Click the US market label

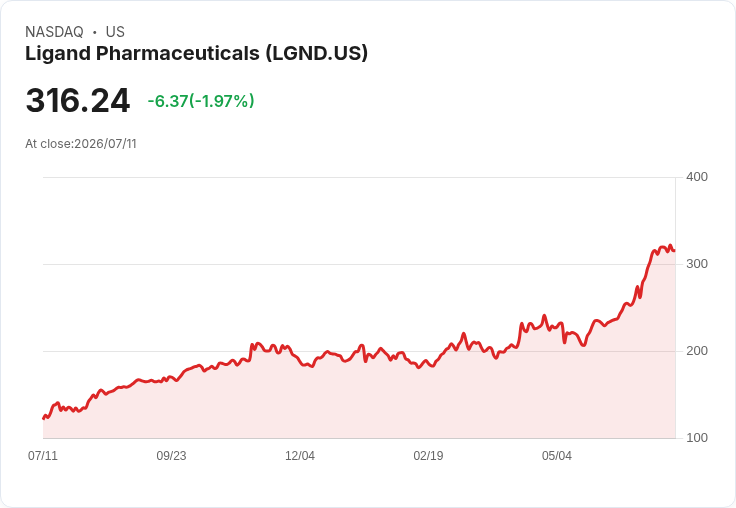click(115, 32)
